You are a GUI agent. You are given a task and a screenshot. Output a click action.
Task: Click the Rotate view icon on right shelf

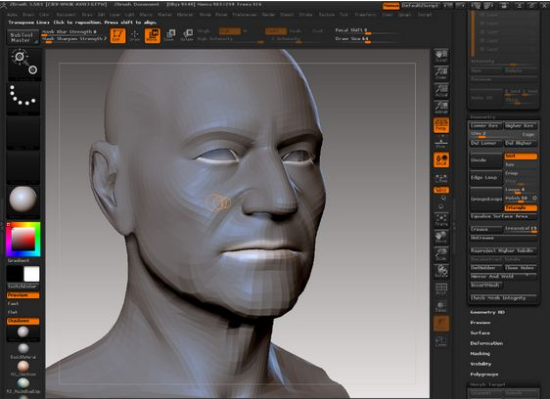click(441, 271)
